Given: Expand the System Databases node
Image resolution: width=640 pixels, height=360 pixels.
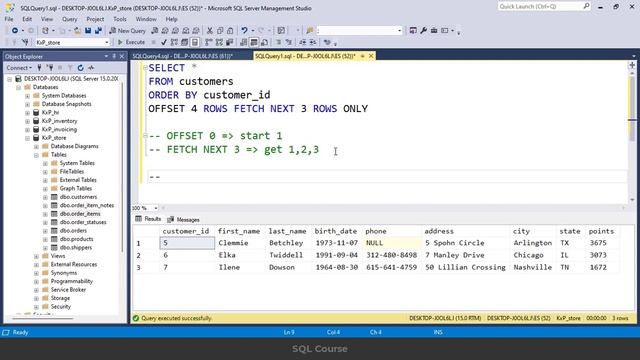Looking at the screenshot, I should click(x=27, y=96).
